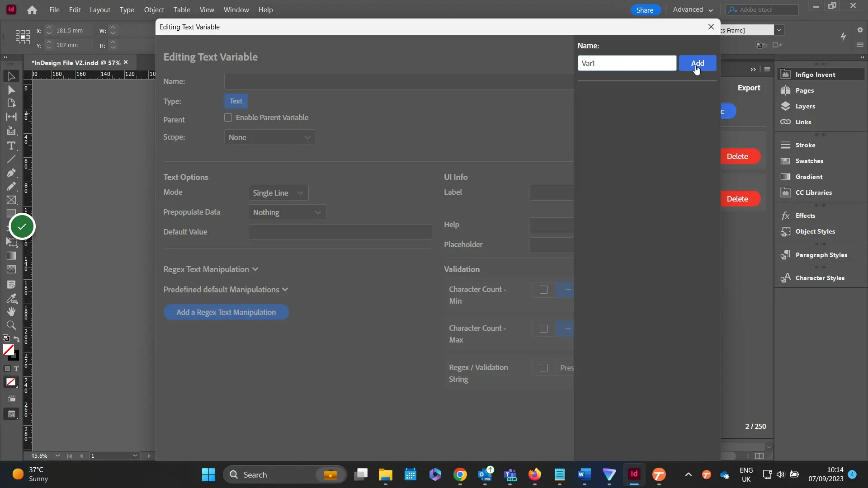Click the Apply None color swatch
The height and width of the screenshot is (488, 868).
click(x=11, y=382)
